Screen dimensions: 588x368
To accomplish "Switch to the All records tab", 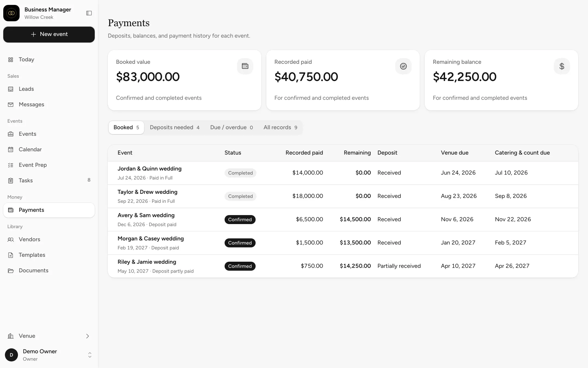I will coord(280,128).
